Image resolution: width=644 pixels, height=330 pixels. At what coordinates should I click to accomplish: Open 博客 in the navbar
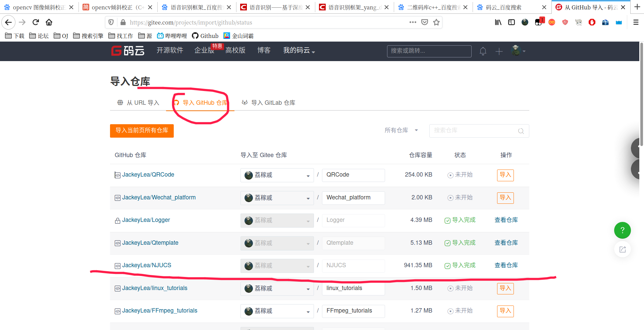[264, 50]
